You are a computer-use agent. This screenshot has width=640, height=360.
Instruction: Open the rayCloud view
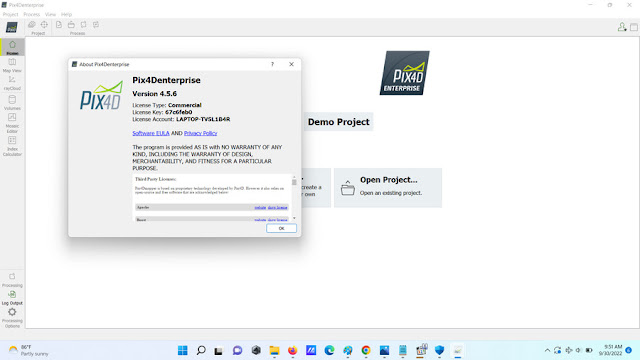pos(12,83)
